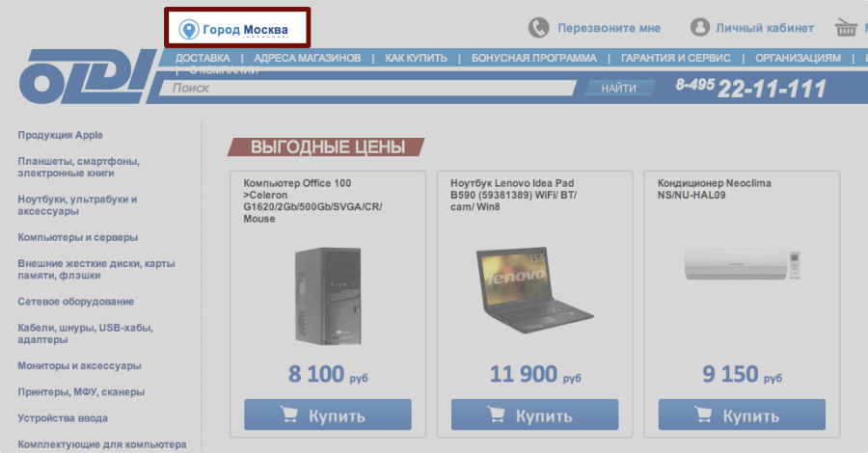The image size is (868, 453).
Task: Open ДОСТАВКА menu item
Action: click(203, 58)
